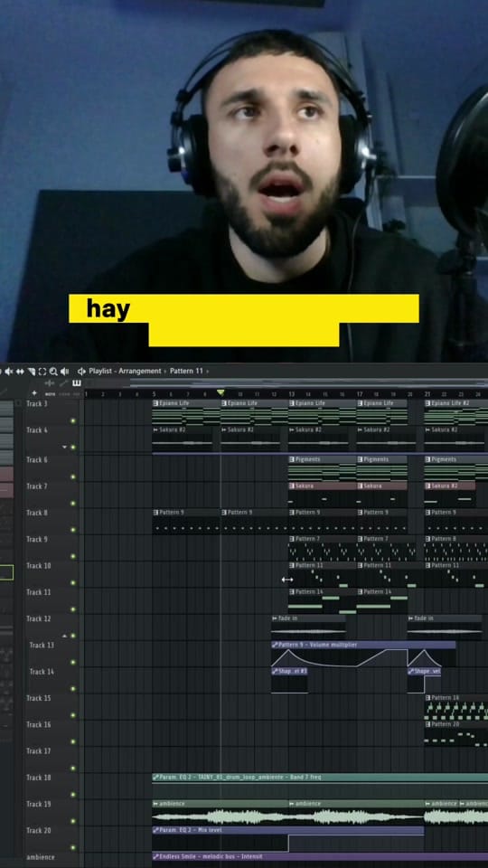Screen dimensions: 488x868
Task: Toggle the Track 9 mute LED
Action: 72,556
